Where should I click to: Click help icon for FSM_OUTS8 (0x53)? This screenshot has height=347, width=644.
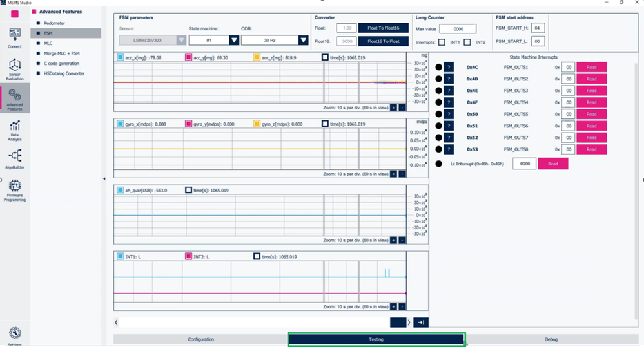click(449, 149)
